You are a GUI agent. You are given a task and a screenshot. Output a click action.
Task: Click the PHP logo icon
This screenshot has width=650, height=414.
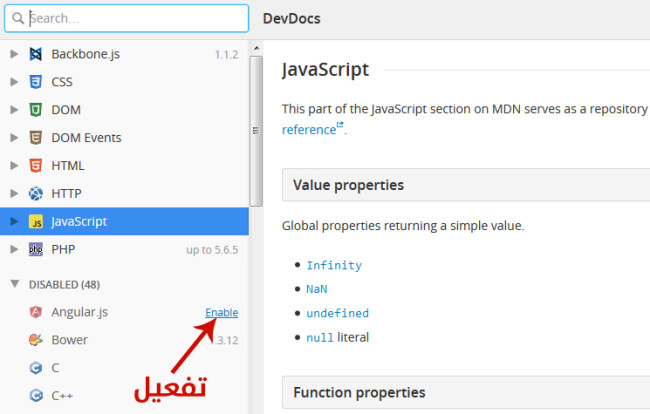coord(36,249)
